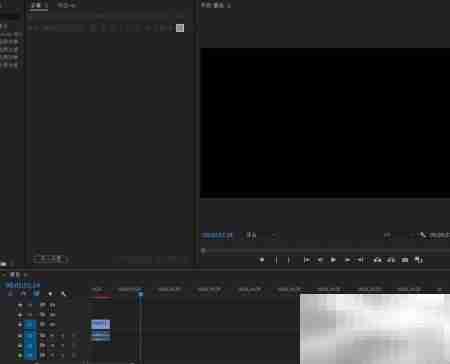Toggle track lock on the bottom audio track

pos(20,355)
